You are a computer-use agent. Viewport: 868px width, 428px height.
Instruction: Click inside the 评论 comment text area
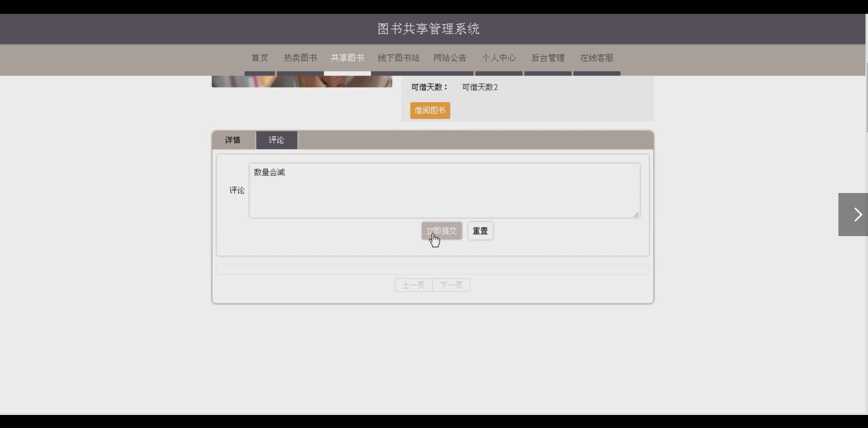445,190
